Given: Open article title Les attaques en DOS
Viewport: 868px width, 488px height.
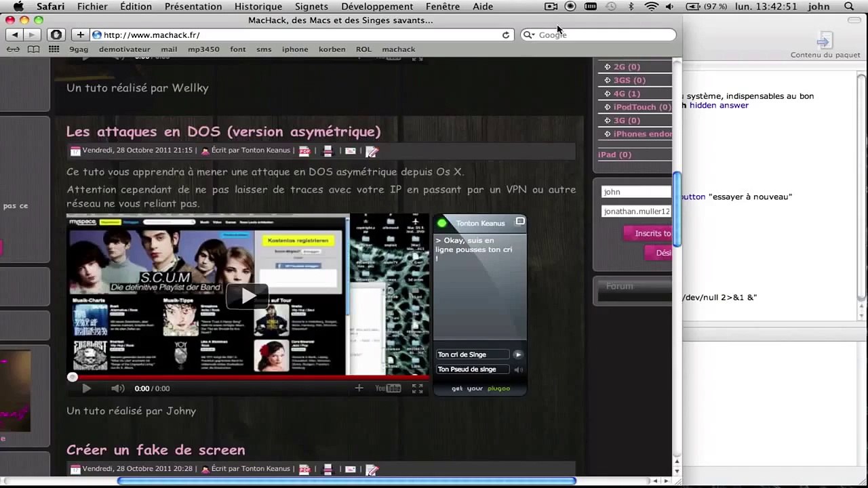Looking at the screenshot, I should (224, 131).
